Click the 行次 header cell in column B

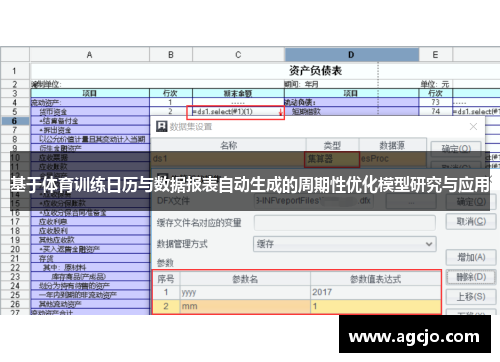point(171,93)
